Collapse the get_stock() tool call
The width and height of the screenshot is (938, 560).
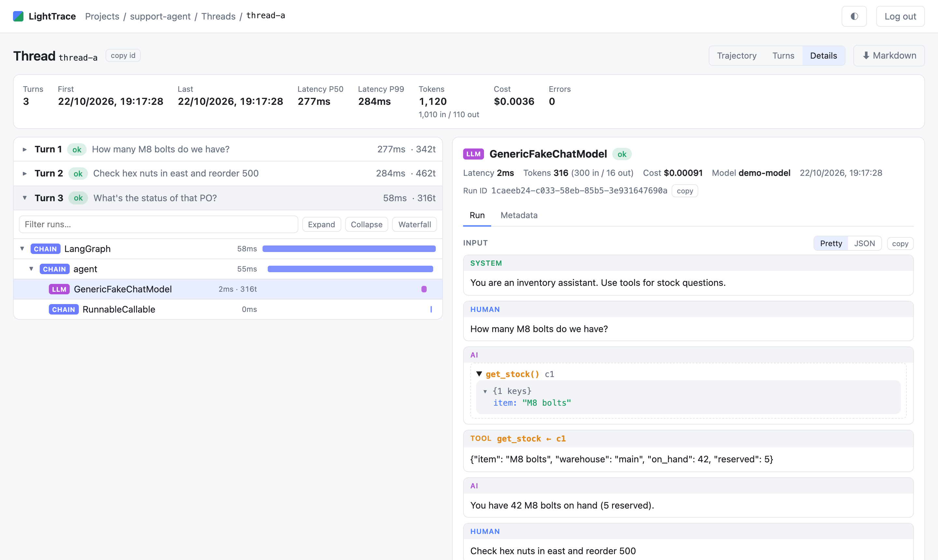(479, 374)
